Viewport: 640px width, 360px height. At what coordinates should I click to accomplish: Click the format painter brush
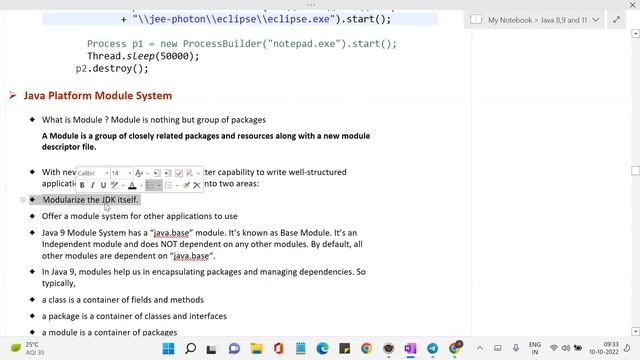187,185
